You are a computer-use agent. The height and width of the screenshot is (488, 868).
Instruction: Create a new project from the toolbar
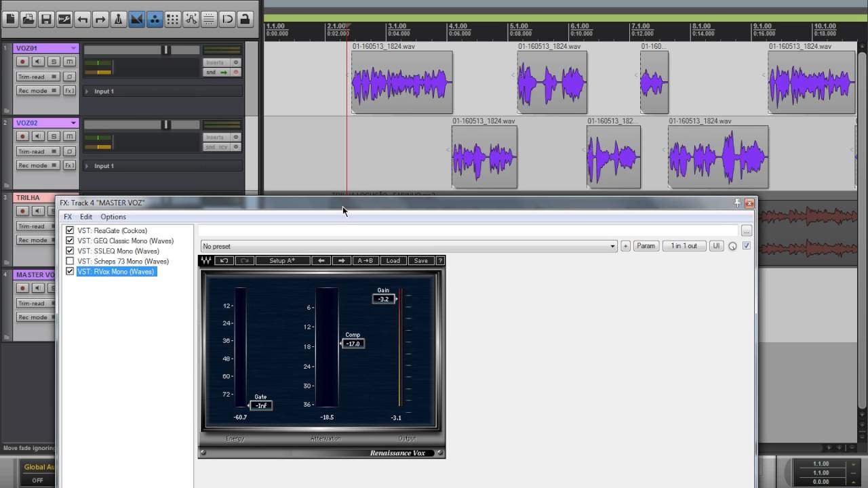point(10,19)
